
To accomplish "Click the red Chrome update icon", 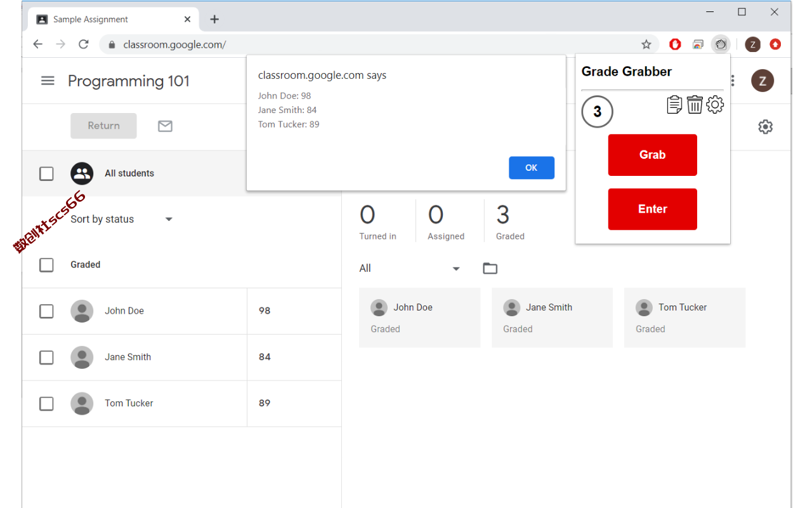I will pyautogui.click(x=775, y=44).
